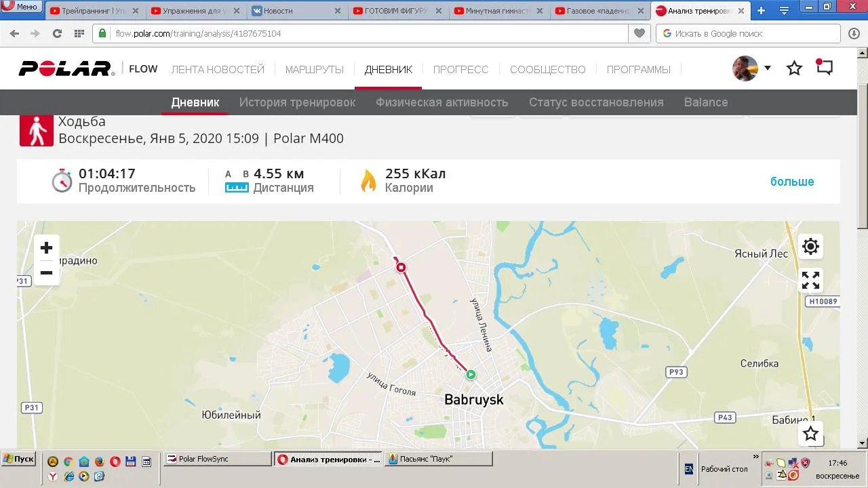Expand the profile dropdown arrow
Viewport: 868px width, 488px height.
pos(768,68)
